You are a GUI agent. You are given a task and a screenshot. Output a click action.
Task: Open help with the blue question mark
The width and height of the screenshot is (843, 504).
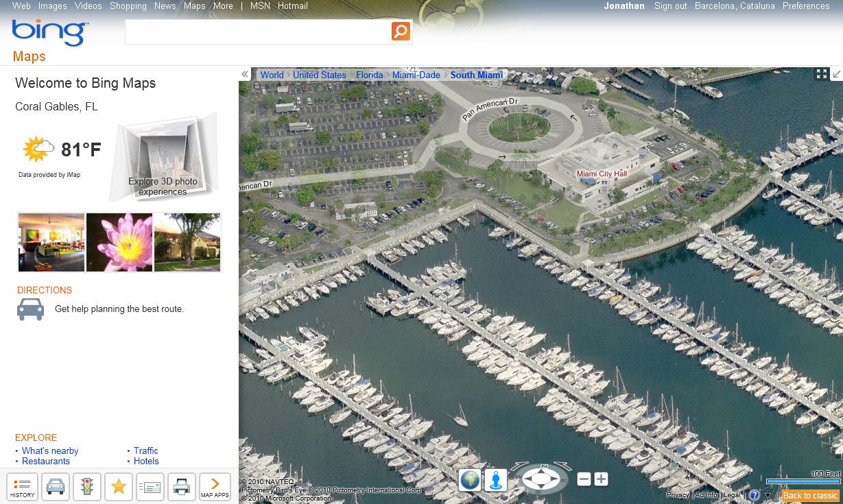(755, 495)
